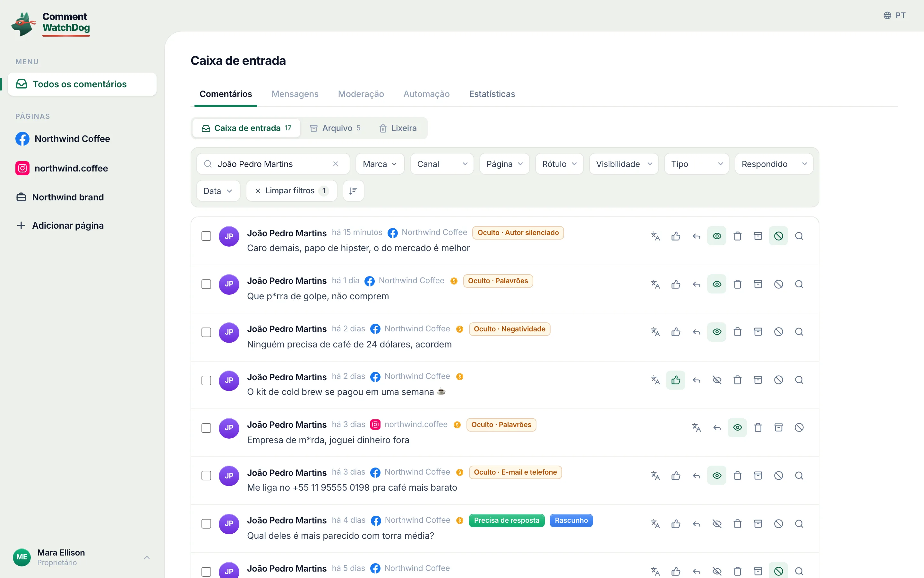Focus the 'João Pedro Martins' search field
Image resolution: width=924 pixels, height=578 pixels.
click(x=273, y=164)
